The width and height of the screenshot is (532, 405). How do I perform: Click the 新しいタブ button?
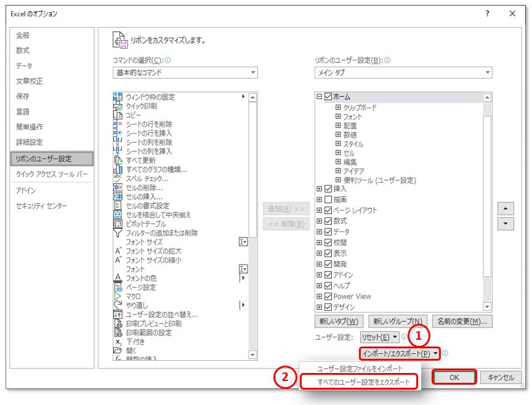coord(339,321)
